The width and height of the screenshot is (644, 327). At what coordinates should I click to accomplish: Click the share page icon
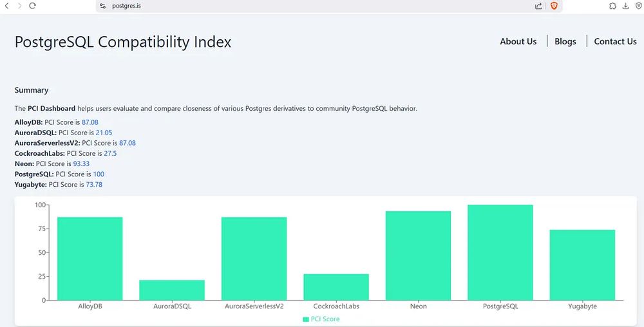click(538, 6)
